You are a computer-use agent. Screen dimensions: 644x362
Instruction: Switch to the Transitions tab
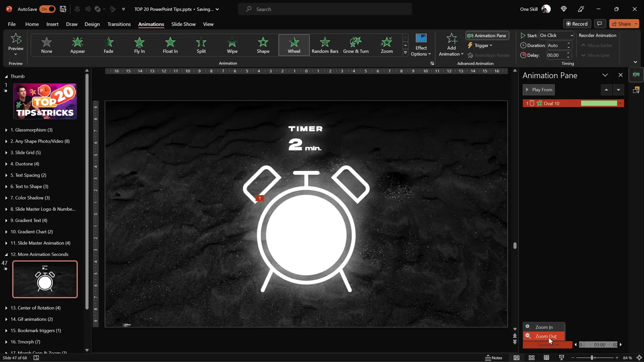(119, 24)
